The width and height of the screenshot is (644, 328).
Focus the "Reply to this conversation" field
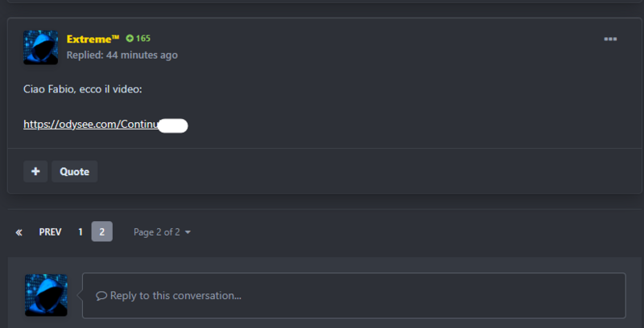pos(354,296)
